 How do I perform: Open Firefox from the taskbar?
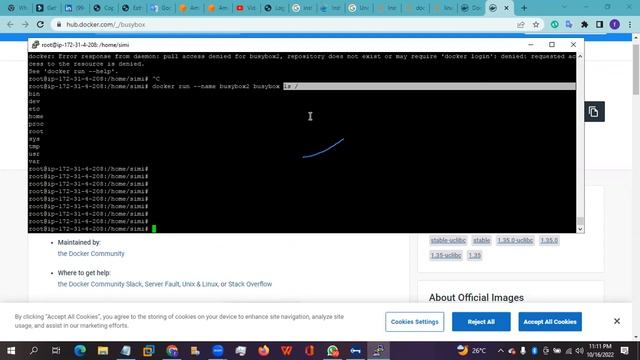click(264, 351)
